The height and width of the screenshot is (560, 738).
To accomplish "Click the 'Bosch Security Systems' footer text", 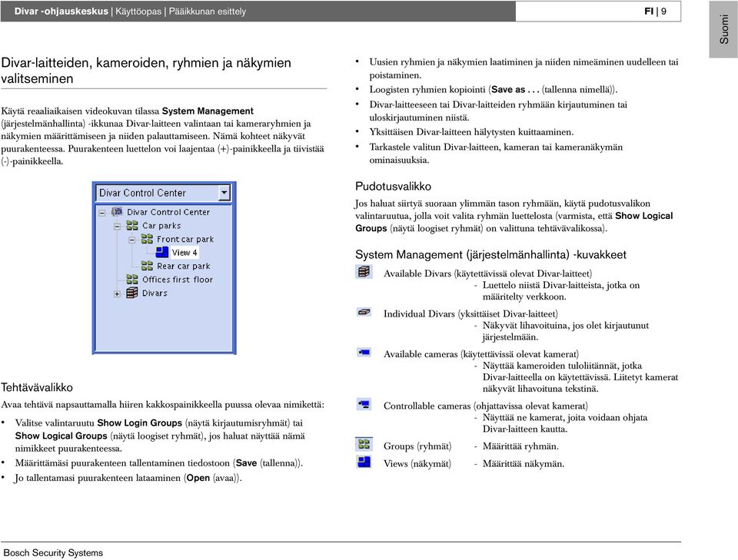I will coord(53,552).
